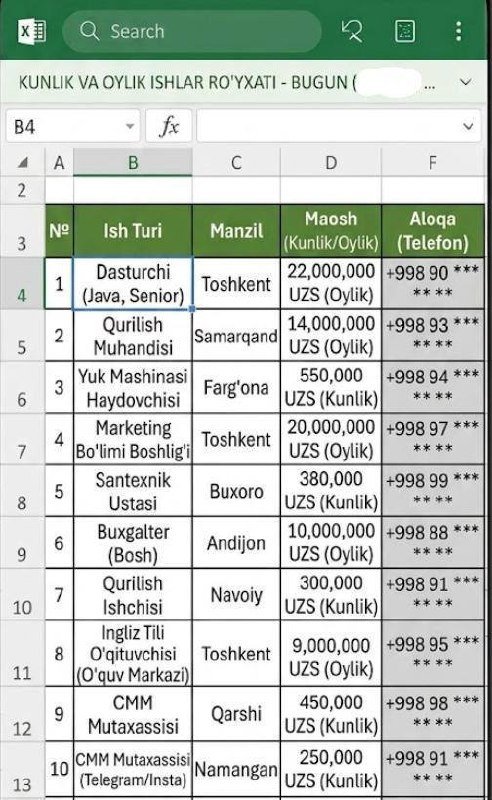492x800 pixels.
Task: Select column D header
Action: [331, 163]
